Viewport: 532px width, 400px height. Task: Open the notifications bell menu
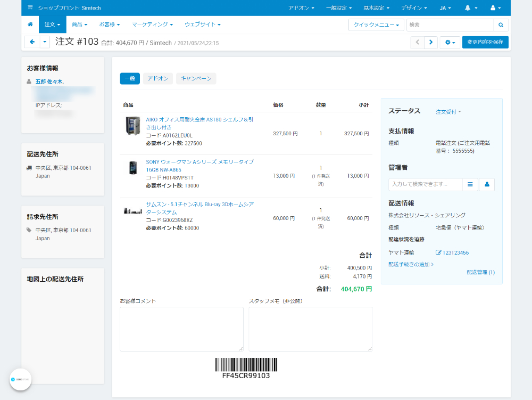click(471, 8)
